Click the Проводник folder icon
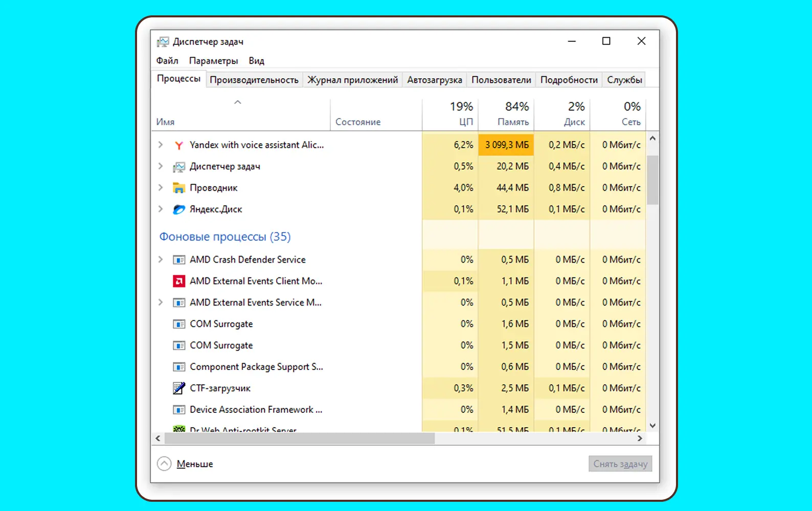The image size is (812, 511). (178, 188)
